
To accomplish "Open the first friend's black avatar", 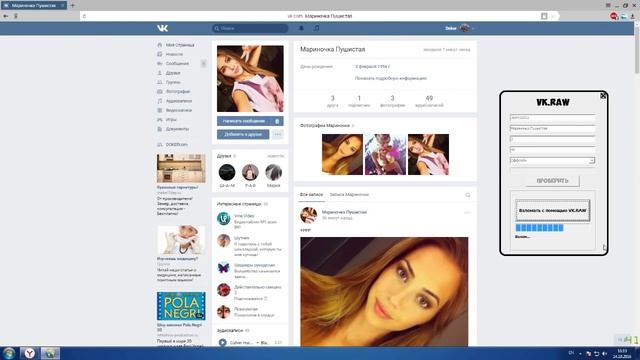I will [x=227, y=172].
